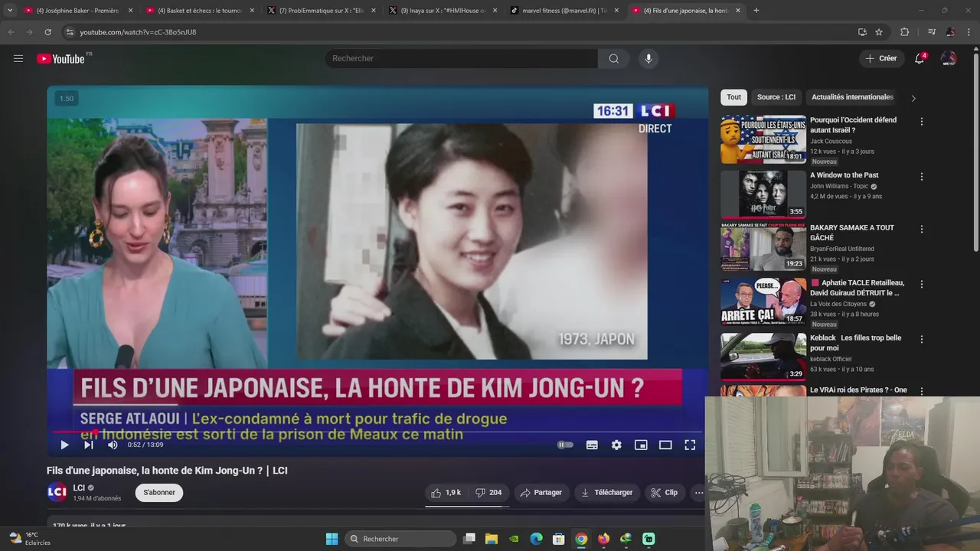Open the Chrome extensions puzzle icon

905,32
